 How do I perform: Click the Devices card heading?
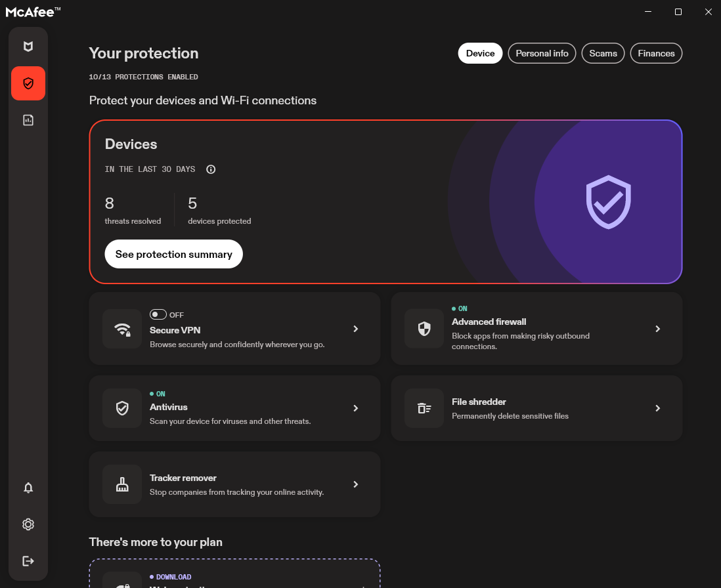131,144
